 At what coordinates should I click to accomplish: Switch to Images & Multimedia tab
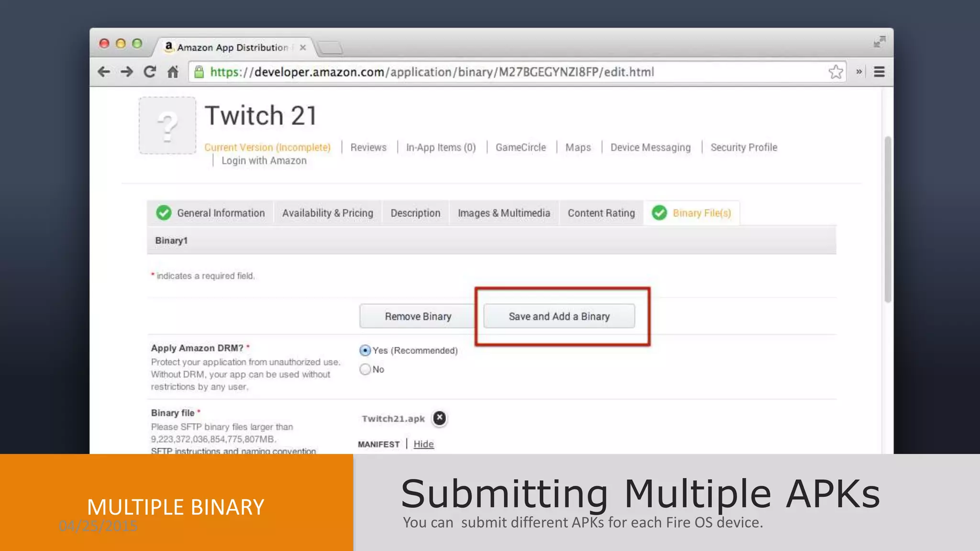click(x=504, y=213)
